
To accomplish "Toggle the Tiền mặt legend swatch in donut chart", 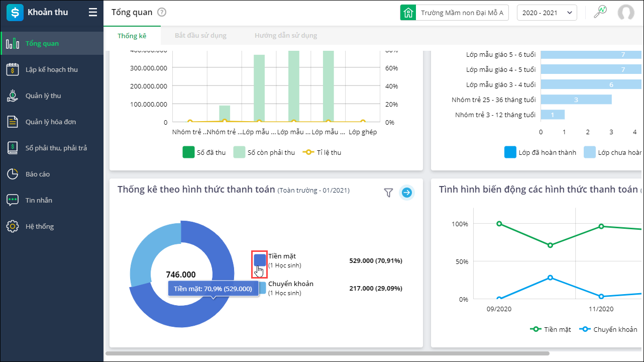I will pos(260,259).
